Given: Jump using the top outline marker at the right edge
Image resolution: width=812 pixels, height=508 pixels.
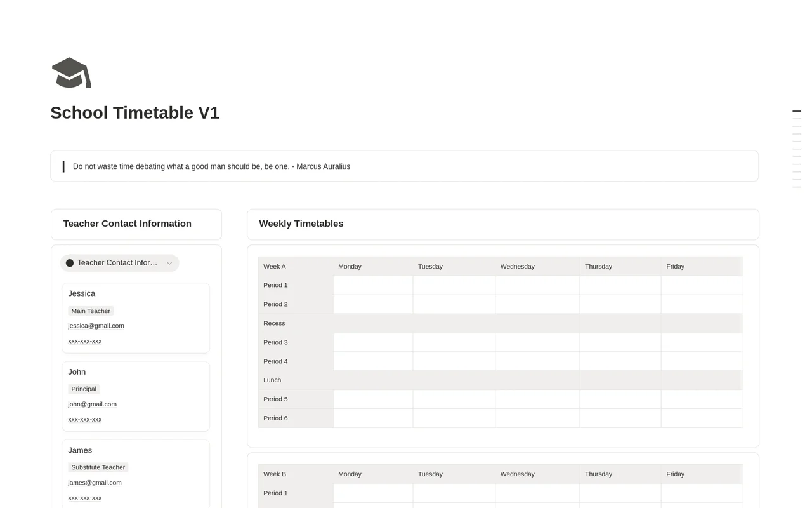Looking at the screenshot, I should pos(797,111).
